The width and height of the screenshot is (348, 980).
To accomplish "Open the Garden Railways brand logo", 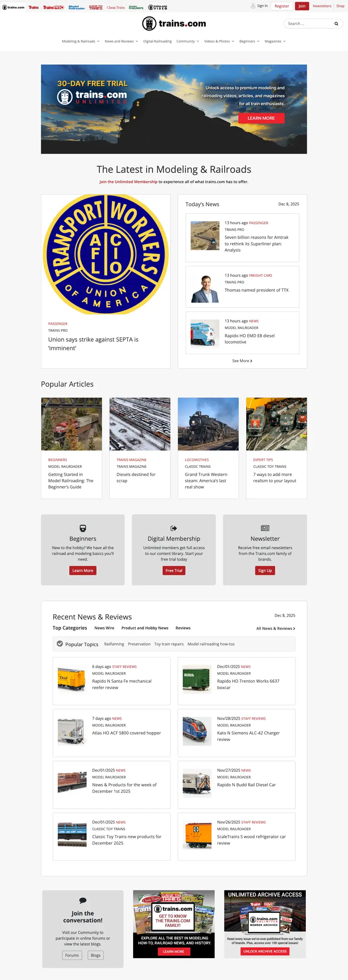I will 136,7.
